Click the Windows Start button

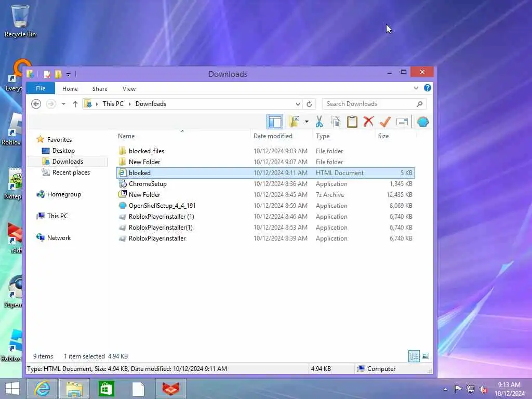tap(12, 389)
